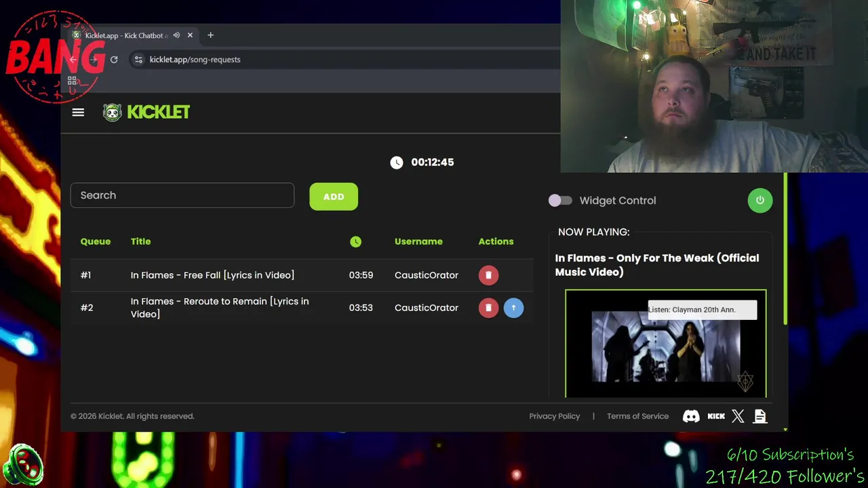Click the 00:12:45 timer text
The height and width of the screenshot is (488, 868).
pos(433,162)
